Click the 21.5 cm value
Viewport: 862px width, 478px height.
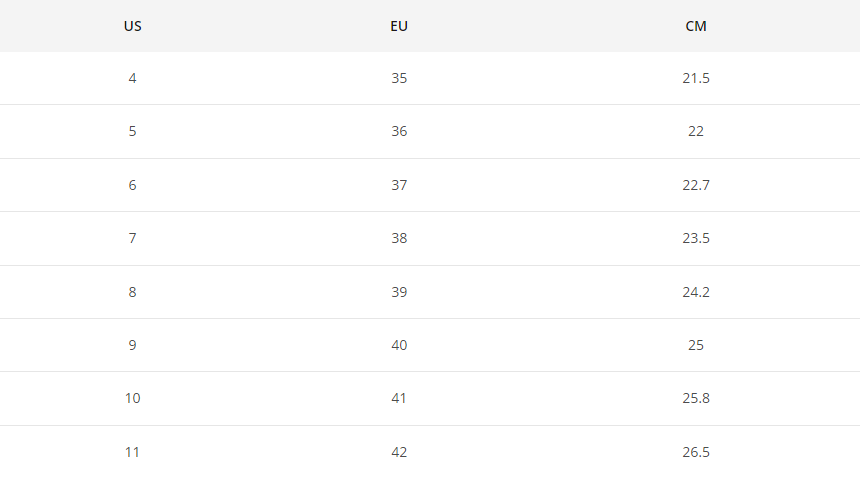tap(696, 78)
